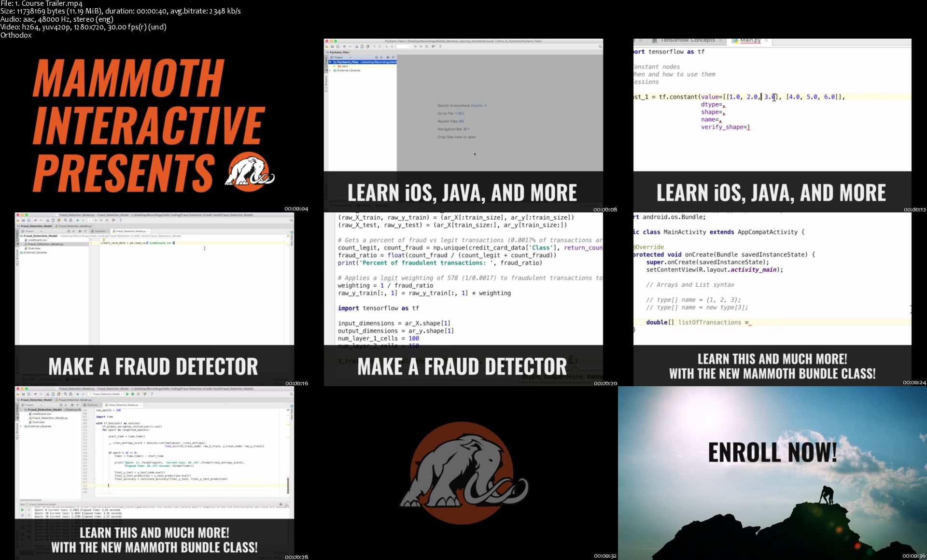Select Fraud_Detection_Model.py in 00:00:16 frame tree
Viewport: 927px width, 560px height.
click(44, 244)
